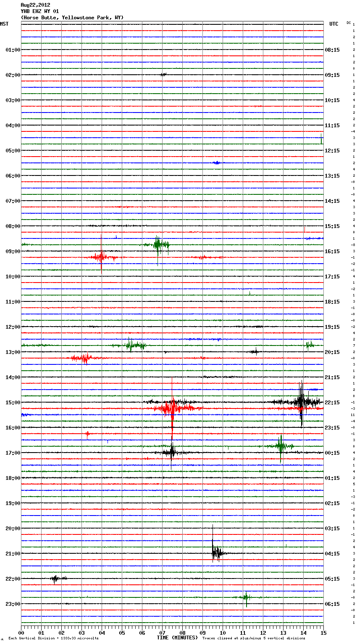Click the large red seismic burst near 15:15 MST
Screen dimensions: 357x644
pos(172,408)
